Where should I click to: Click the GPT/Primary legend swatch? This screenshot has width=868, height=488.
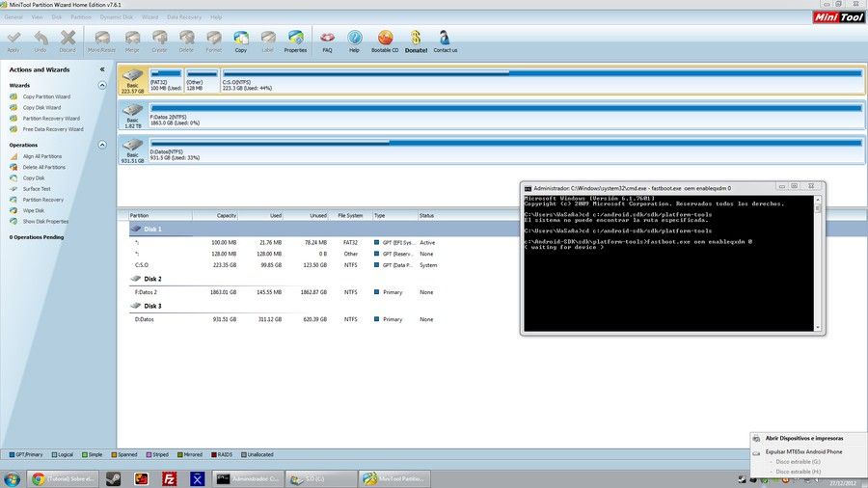pyautogui.click(x=12, y=455)
